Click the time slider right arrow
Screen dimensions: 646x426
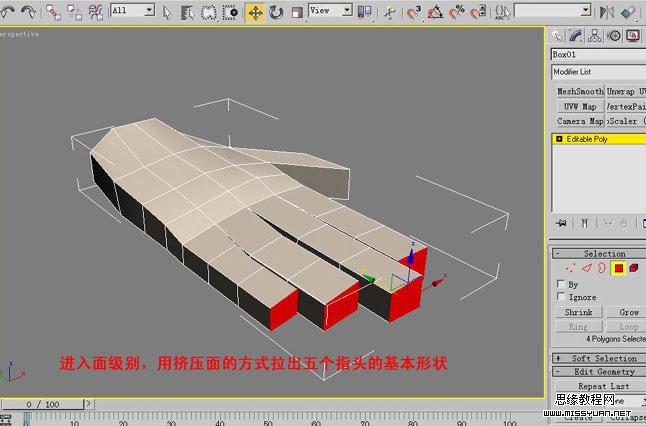tap(88, 404)
